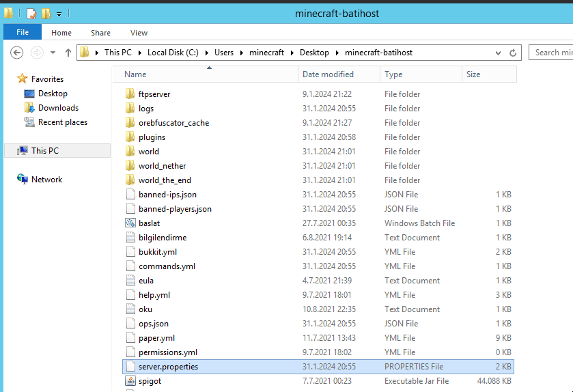Open the Share ribbon tab
Screen dimensions: 573x392
pyautogui.click(x=100, y=33)
